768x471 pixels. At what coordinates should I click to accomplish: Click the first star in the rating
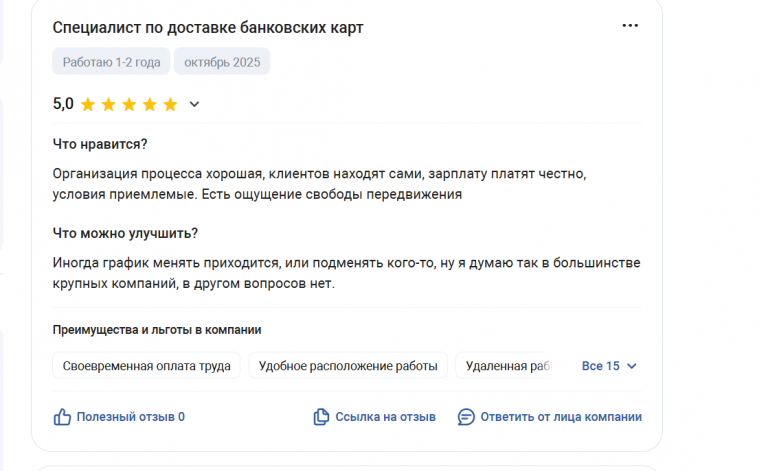point(88,104)
